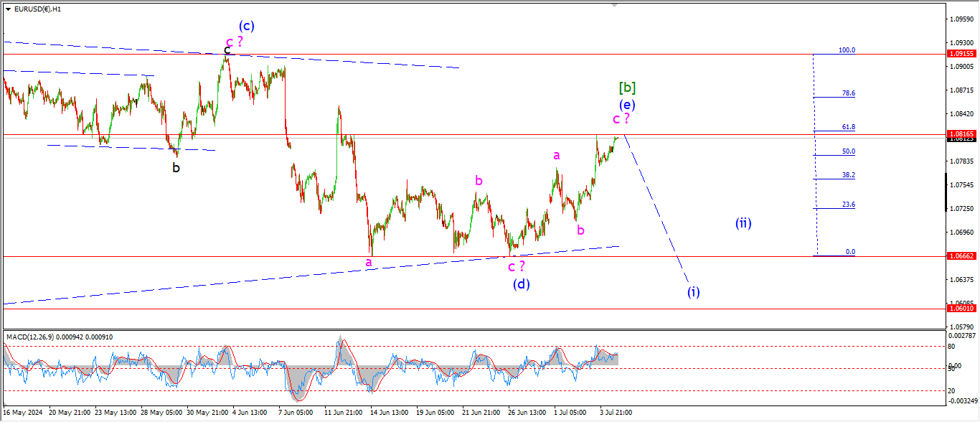Select the red 1.06662 price tag
Screen dimensions: 980x422
point(961,255)
